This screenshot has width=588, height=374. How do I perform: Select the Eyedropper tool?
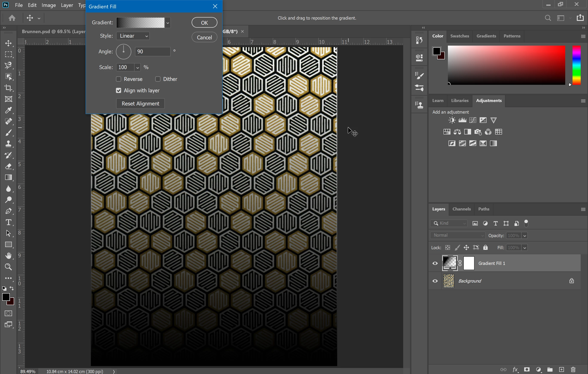click(x=9, y=110)
